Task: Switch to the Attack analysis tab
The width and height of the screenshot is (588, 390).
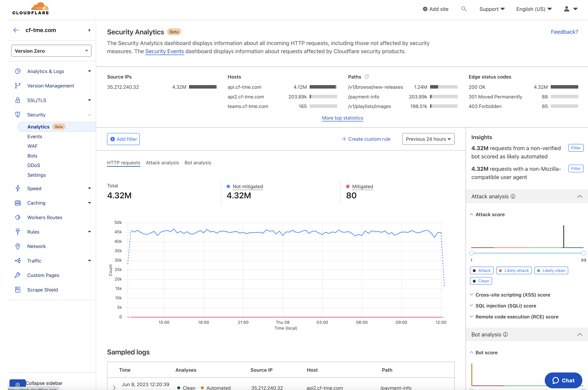Action: point(162,162)
